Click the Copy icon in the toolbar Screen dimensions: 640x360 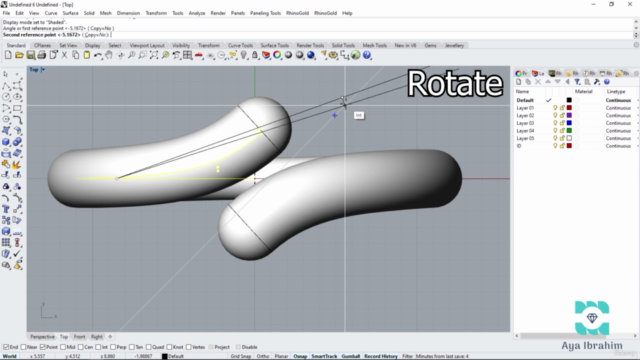[76, 55]
